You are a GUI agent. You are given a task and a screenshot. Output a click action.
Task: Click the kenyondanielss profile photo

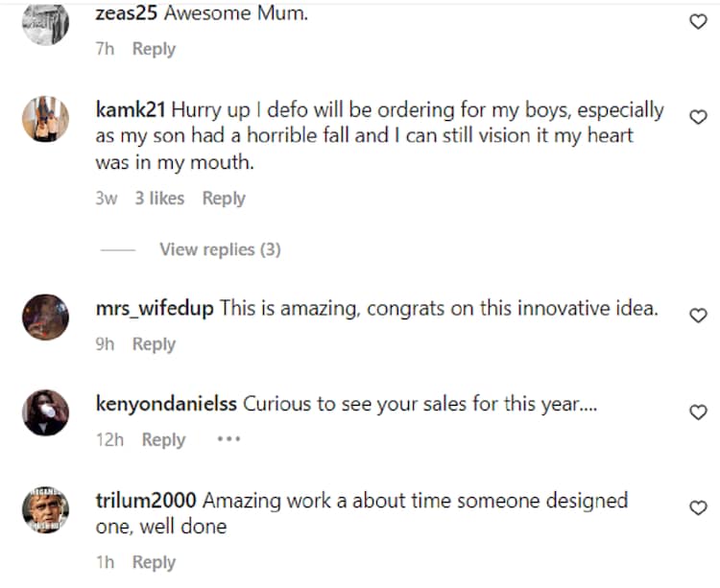tap(45, 413)
